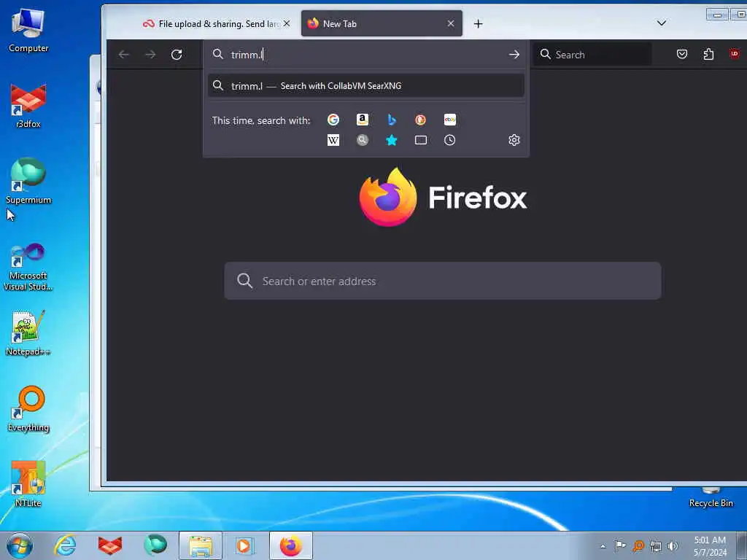Search bookmarks using the star icon
The image size is (747, 560).
point(392,141)
